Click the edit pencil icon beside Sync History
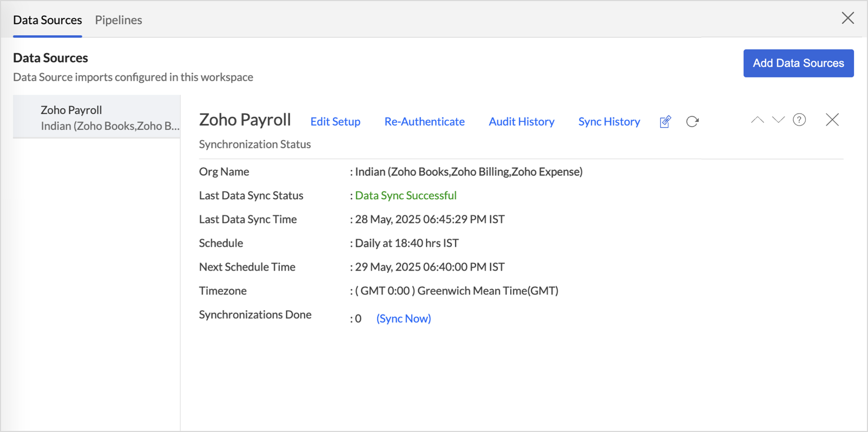Viewport: 868px width, 432px height. click(x=665, y=122)
